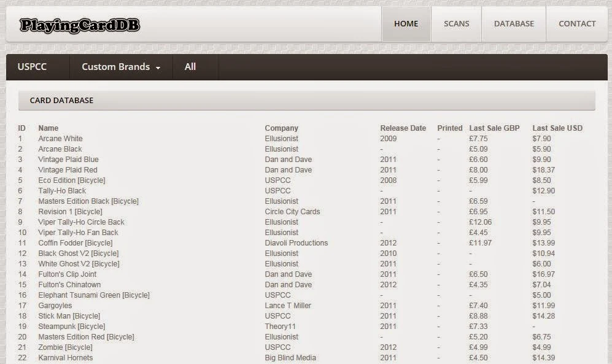Image resolution: width=612 pixels, height=364 pixels.
Task: Click the £7.33 GBP price
Action: (479, 327)
